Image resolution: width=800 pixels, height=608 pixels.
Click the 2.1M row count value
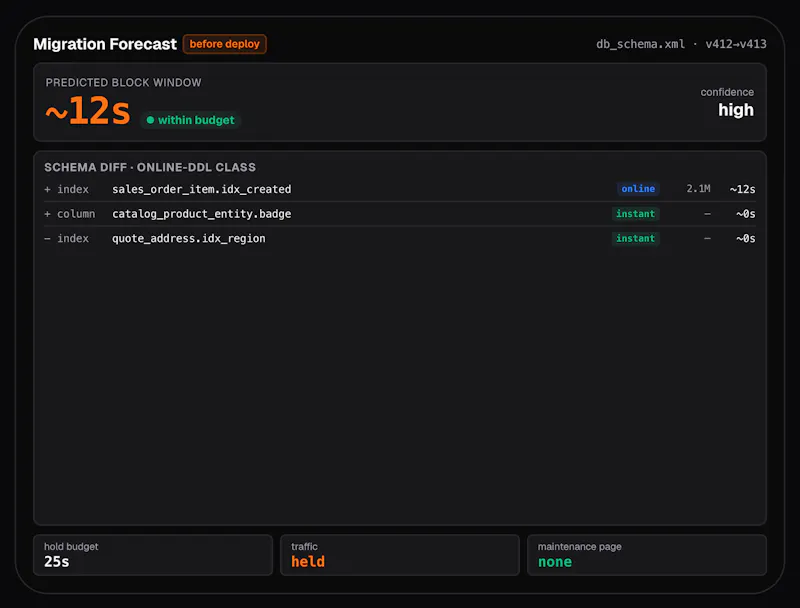click(698, 189)
